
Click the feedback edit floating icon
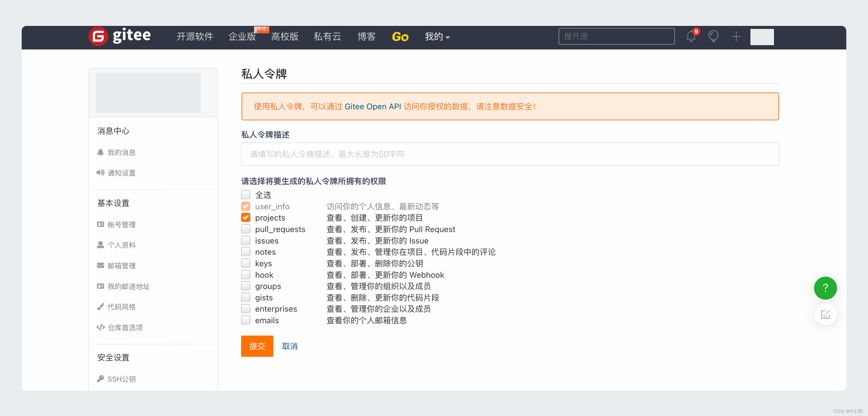tap(825, 314)
